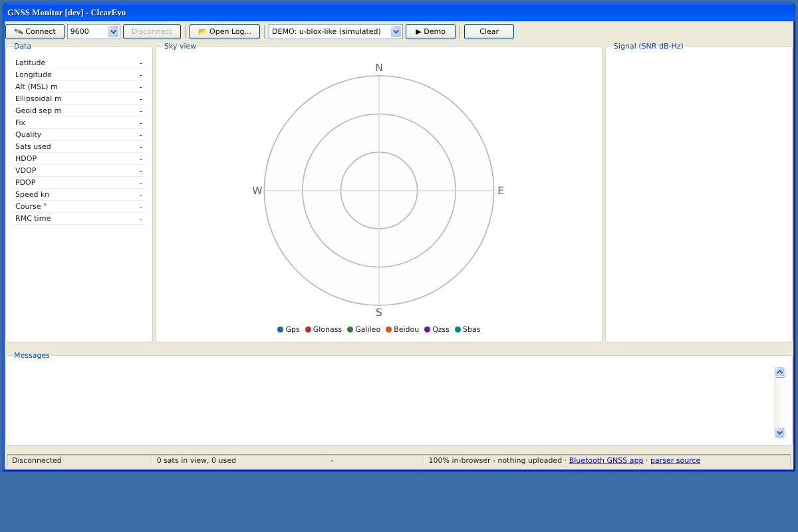Select the Quality data row
Viewport: 798px width, 532px height.
[79, 135]
